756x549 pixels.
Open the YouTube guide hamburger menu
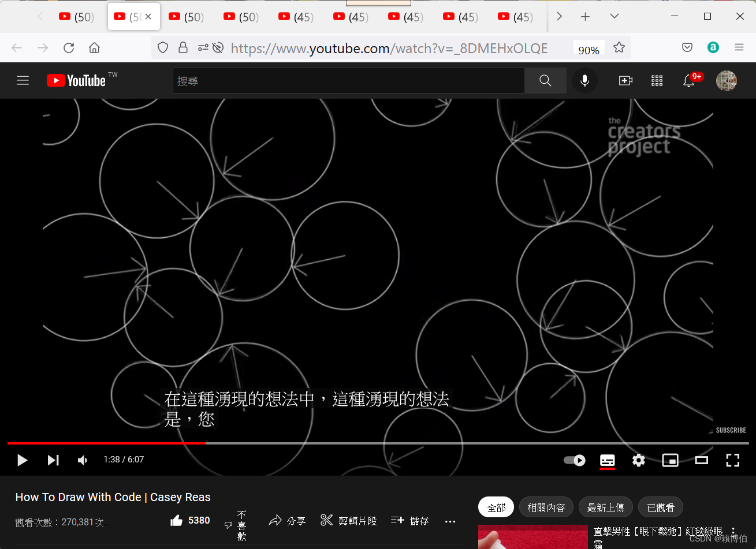pos(23,81)
